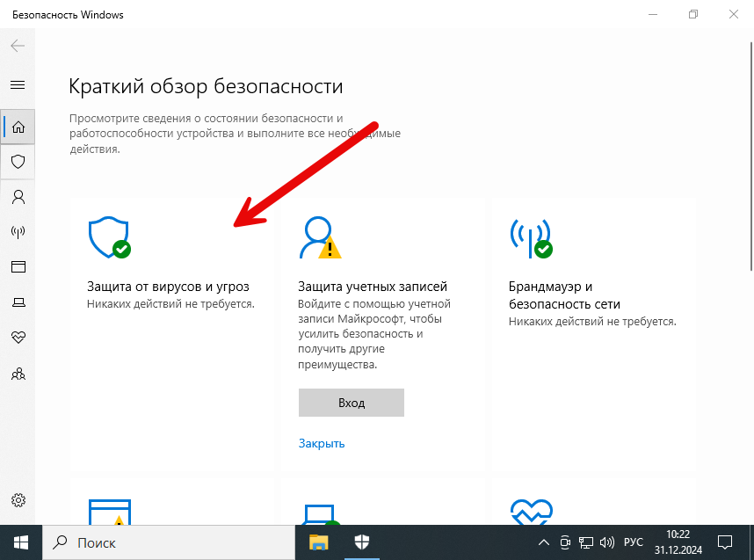Expand the navigation pane with the hamburger icon
This screenshot has height=560, width=754.
point(18,84)
